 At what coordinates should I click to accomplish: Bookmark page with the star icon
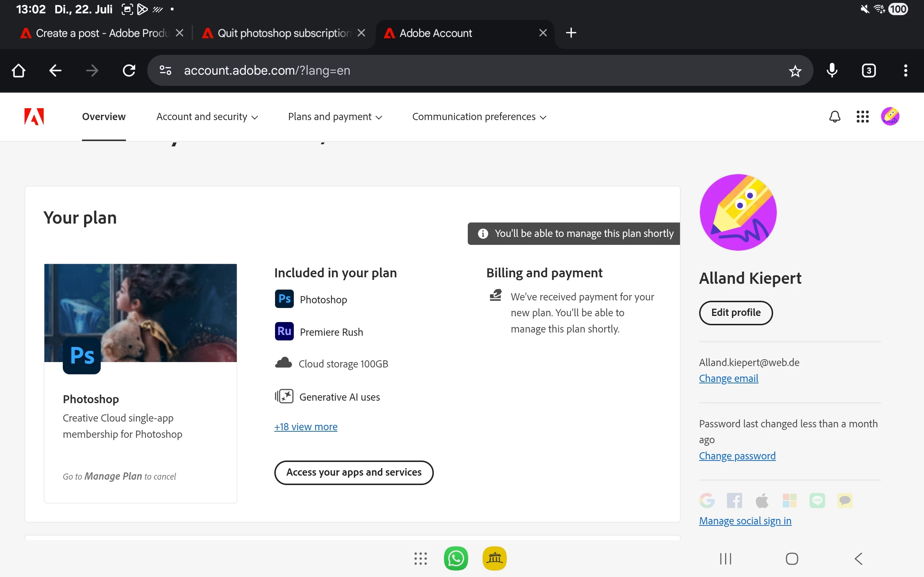795,71
